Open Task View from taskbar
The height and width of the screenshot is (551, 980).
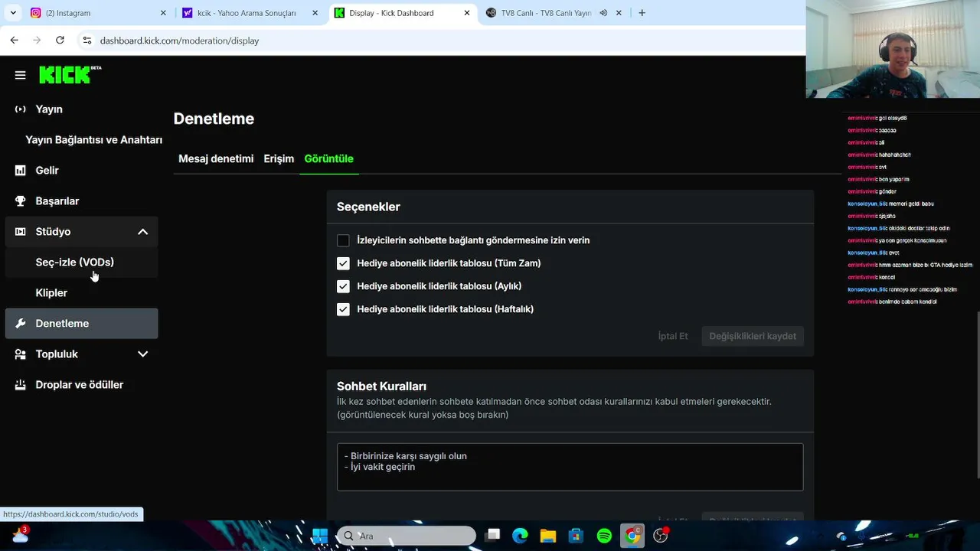pos(492,536)
